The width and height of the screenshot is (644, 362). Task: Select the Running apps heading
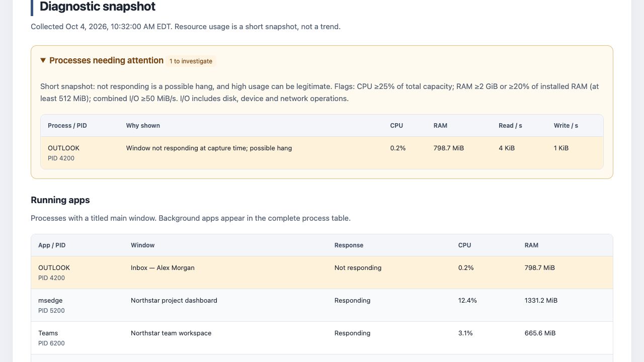(x=60, y=200)
